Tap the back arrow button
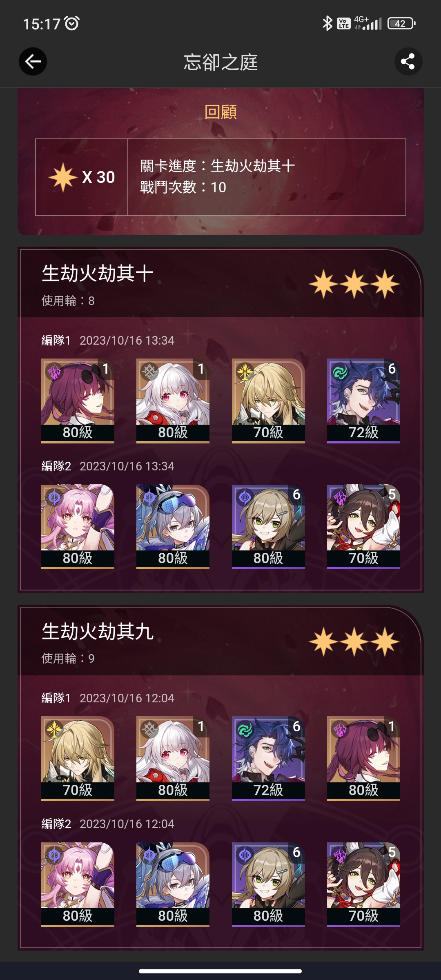This screenshot has height=980, width=441. click(x=33, y=62)
